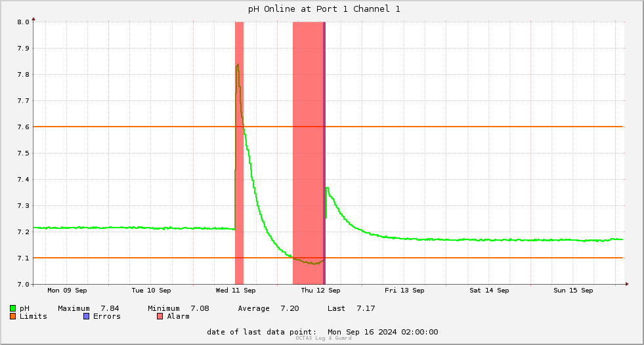Click the 'Mon 09 Sep' axis label

67,291
